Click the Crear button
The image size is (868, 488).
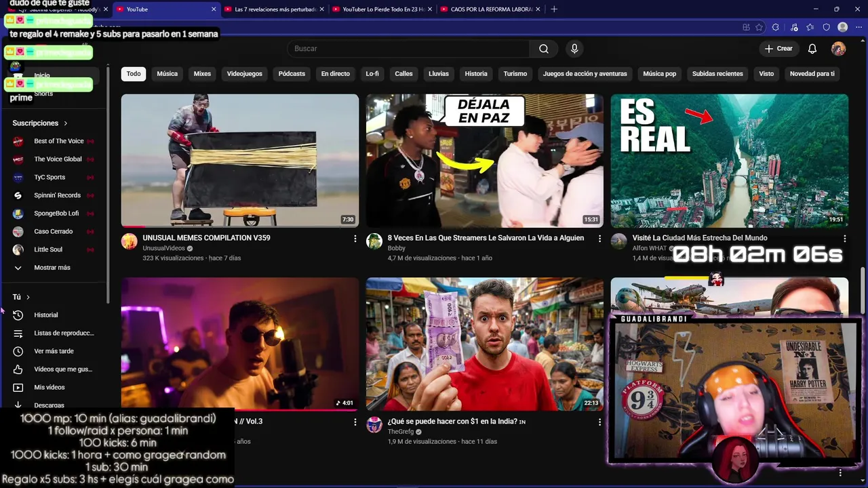coord(778,49)
